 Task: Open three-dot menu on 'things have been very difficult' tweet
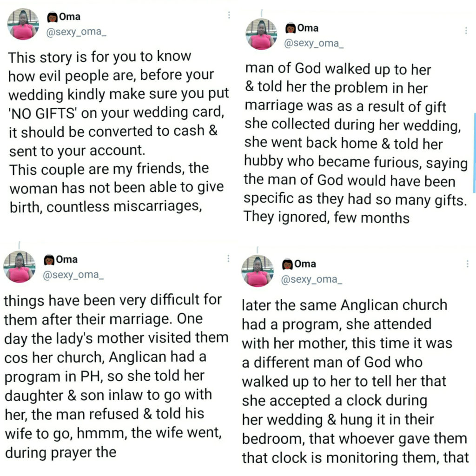(x=228, y=258)
